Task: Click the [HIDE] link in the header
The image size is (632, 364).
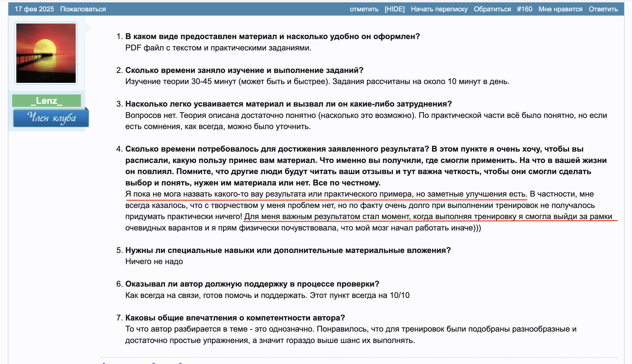Action: [394, 9]
